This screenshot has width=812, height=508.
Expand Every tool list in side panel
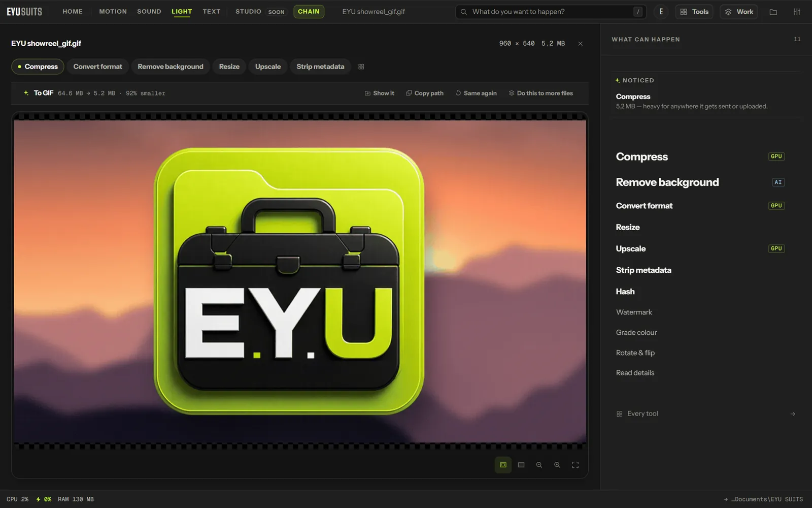tap(705, 414)
